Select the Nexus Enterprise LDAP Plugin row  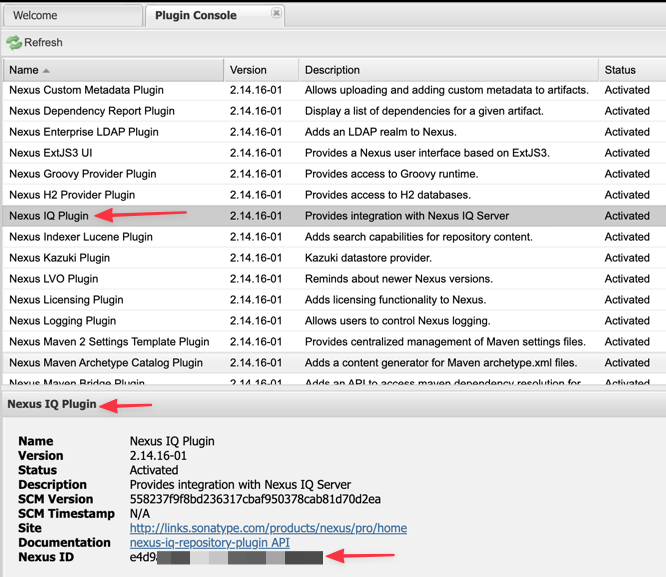tap(84, 132)
